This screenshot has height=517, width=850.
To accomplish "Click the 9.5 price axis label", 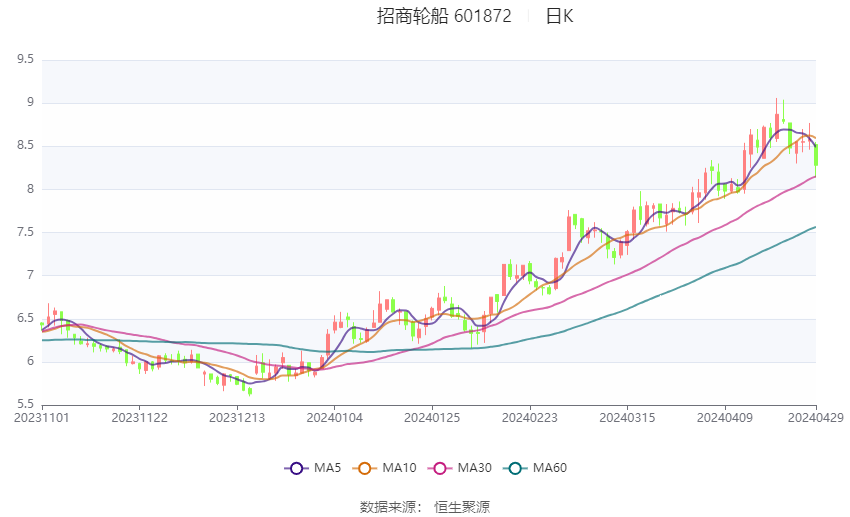I will pyautogui.click(x=25, y=59).
